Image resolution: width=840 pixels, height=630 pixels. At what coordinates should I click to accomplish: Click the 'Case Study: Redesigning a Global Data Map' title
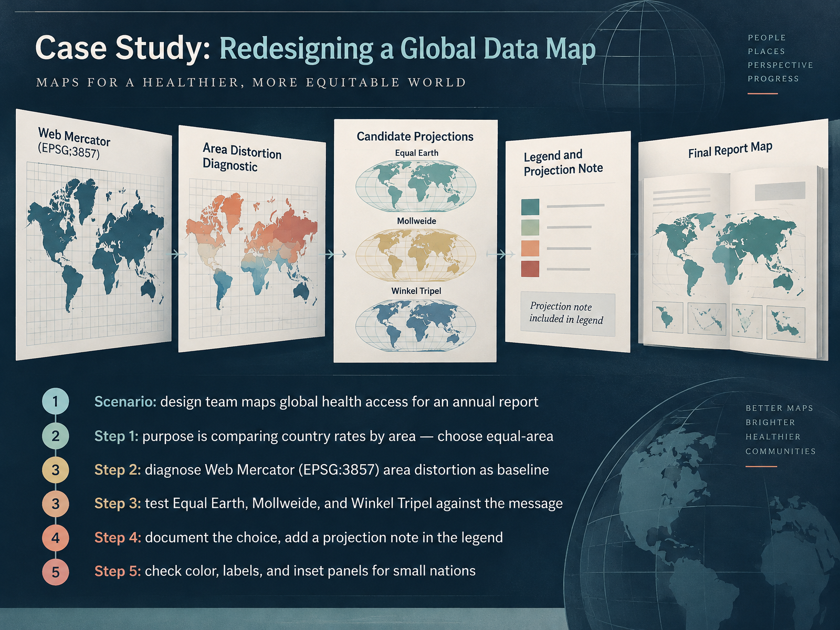(x=316, y=48)
